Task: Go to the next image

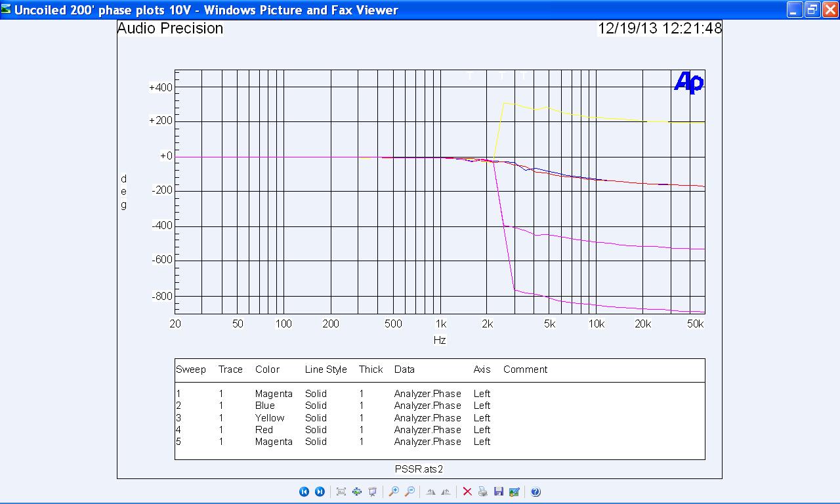Action: 320,492
